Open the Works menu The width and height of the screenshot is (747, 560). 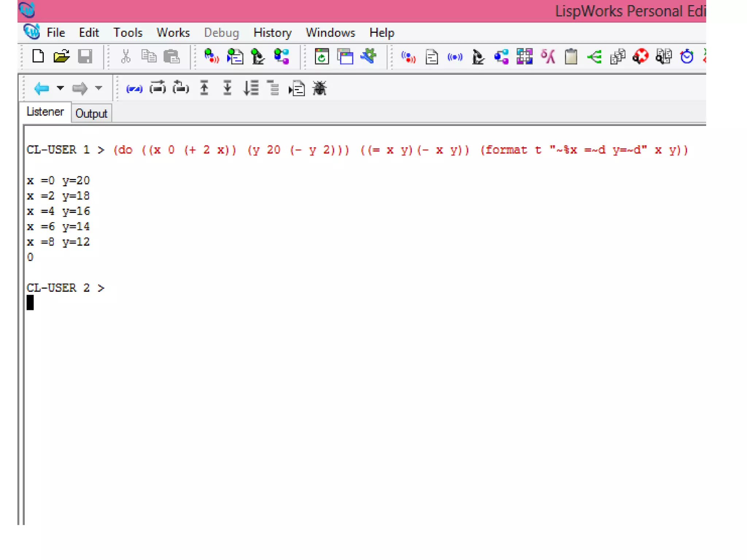[173, 33]
